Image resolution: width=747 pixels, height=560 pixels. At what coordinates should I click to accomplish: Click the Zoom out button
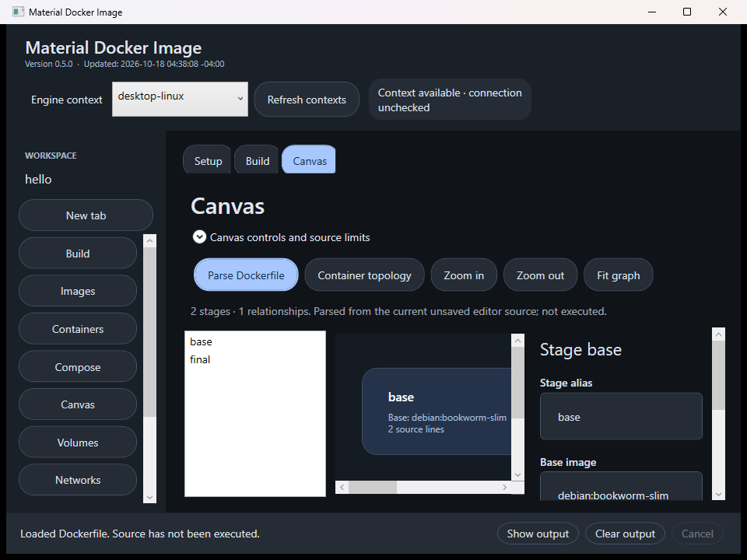[x=540, y=275]
